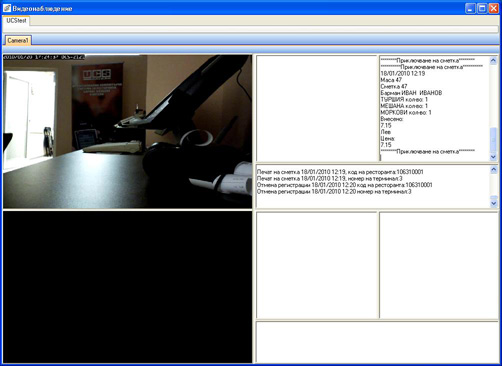The height and width of the screenshot is (366, 502).
Task: Click the Camera1 live video feed
Action: coord(128,132)
